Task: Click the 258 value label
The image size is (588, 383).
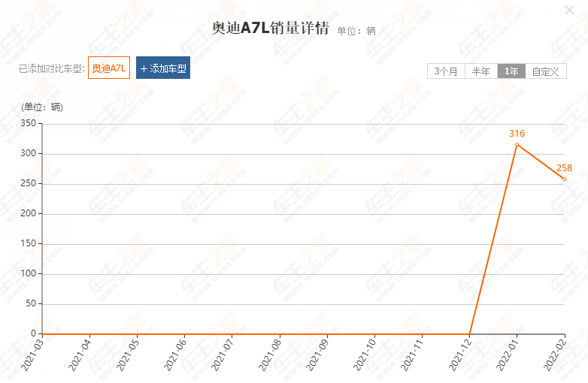Action: click(x=564, y=168)
